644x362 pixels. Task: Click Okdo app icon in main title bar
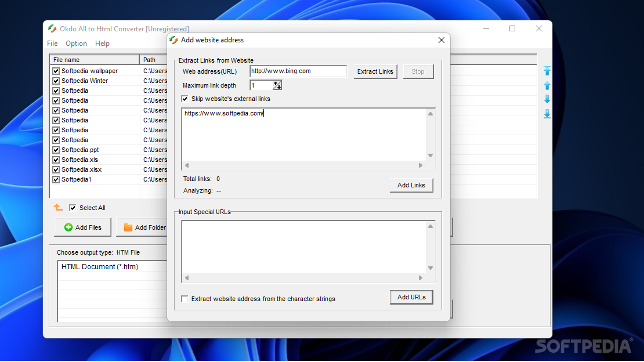(x=52, y=29)
